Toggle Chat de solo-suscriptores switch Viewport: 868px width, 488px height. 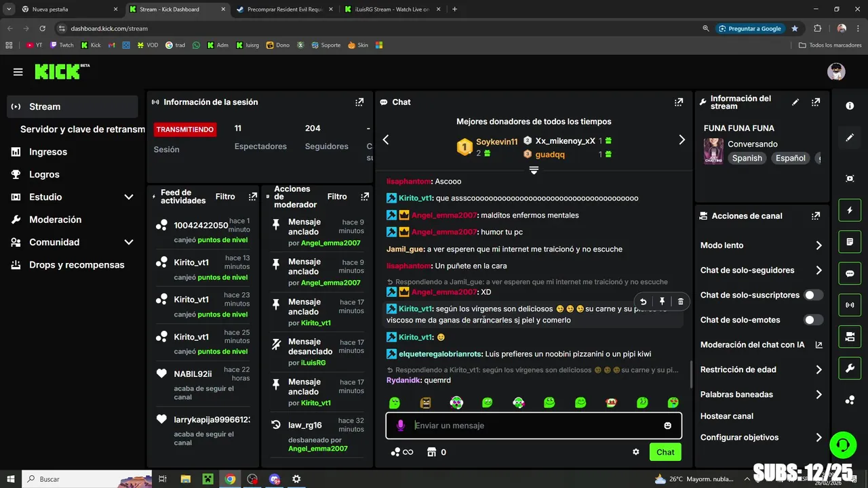(x=813, y=296)
